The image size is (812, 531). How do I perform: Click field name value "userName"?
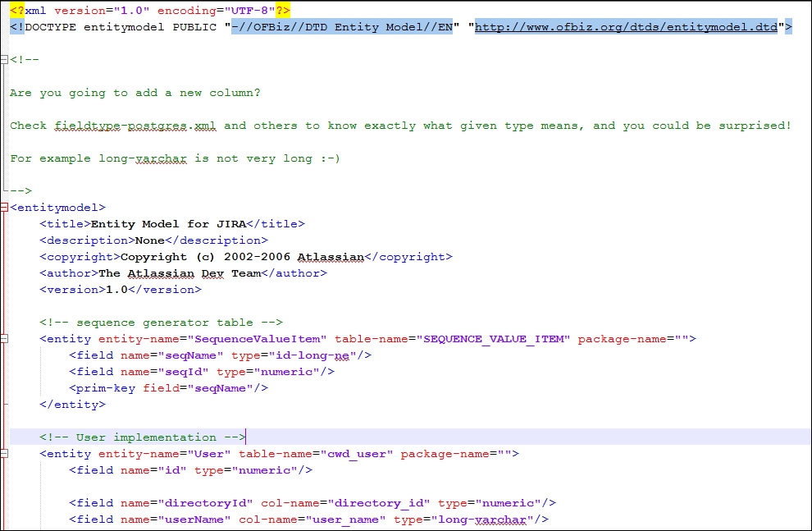[194, 520]
